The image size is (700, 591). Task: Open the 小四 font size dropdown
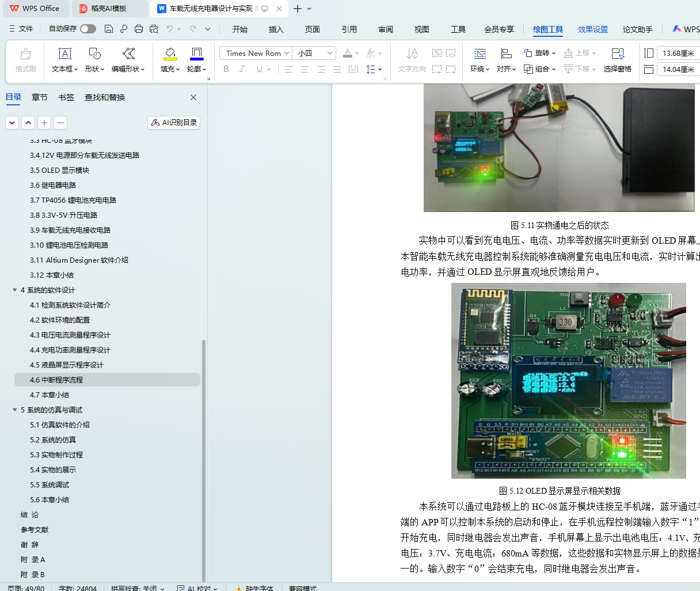[x=330, y=53]
